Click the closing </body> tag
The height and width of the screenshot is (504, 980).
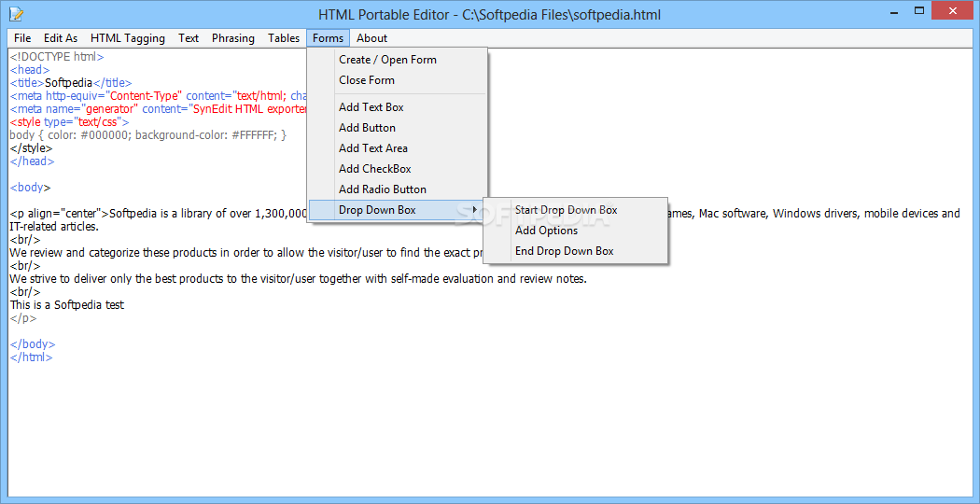[x=33, y=343]
